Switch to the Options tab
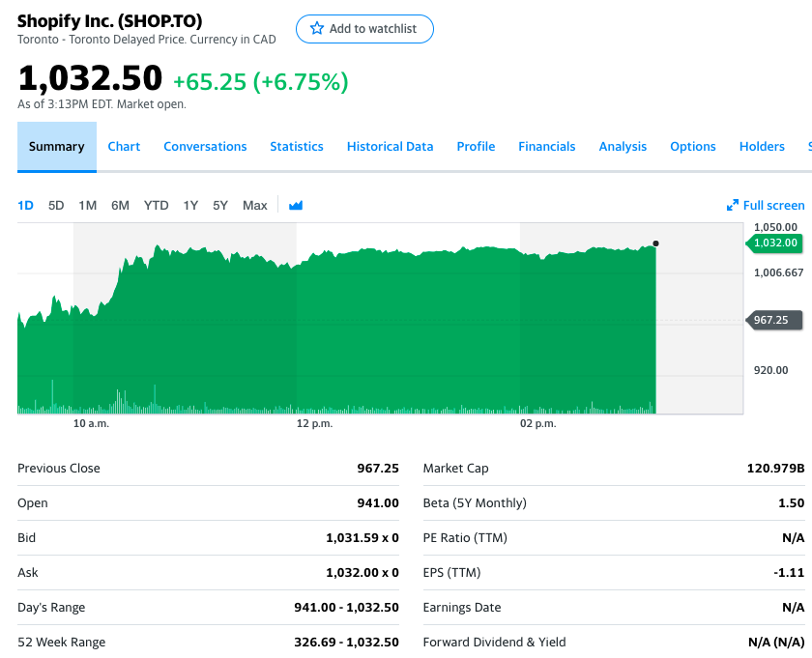 (x=693, y=147)
